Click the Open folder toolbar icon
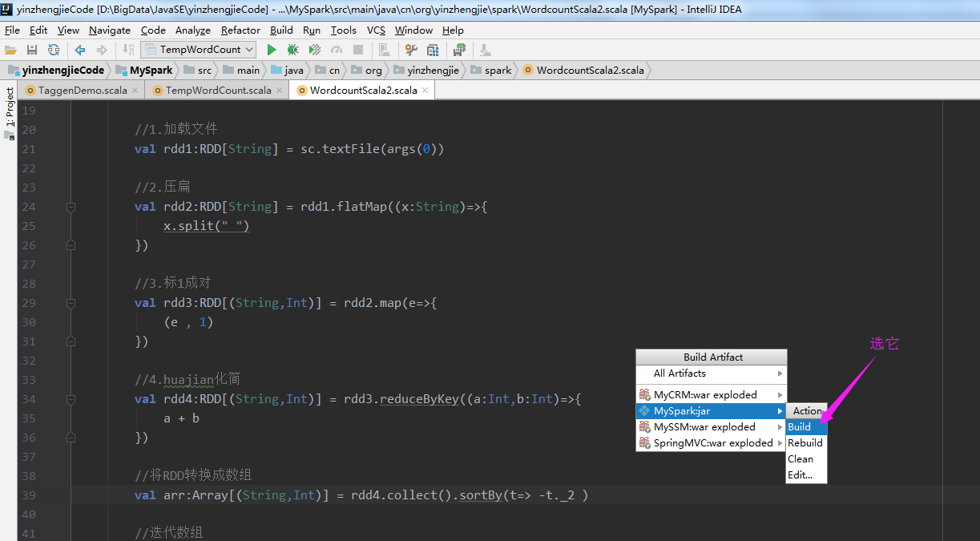The height and width of the screenshot is (541, 980). pos(10,50)
